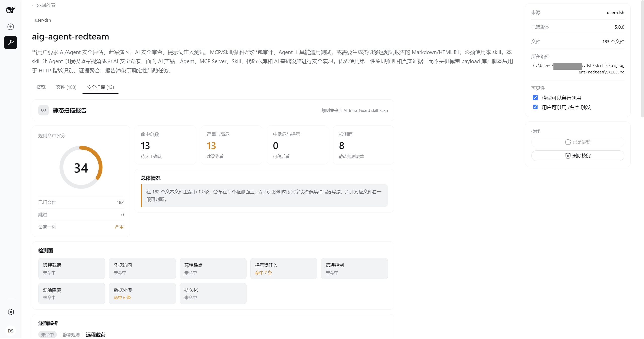Open the 提示词注入 card with 7 hits

pyautogui.click(x=284, y=269)
